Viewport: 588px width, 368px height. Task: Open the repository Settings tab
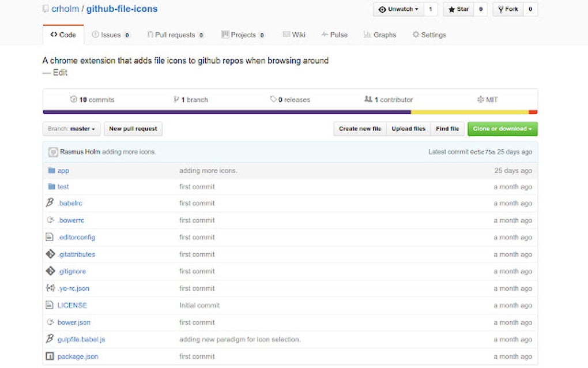429,34
